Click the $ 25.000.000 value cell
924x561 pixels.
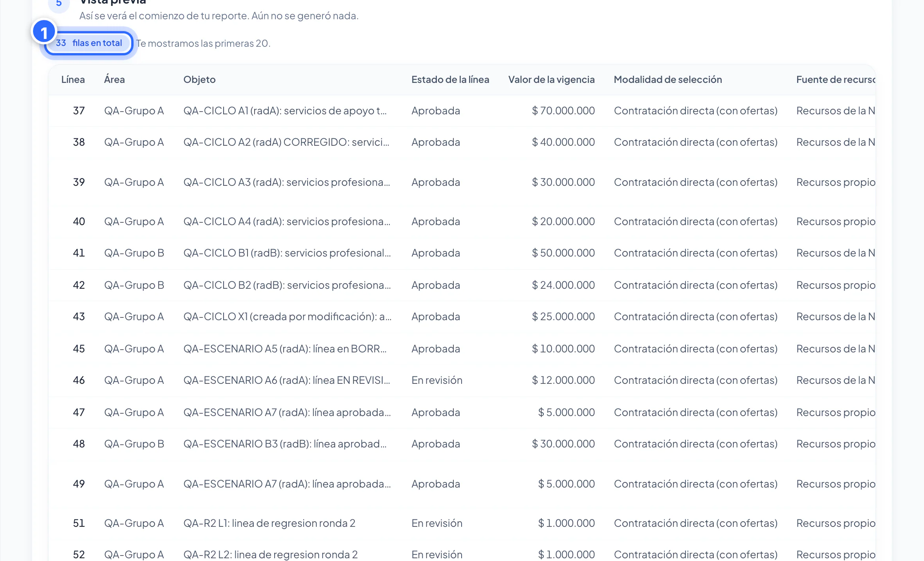tap(563, 317)
